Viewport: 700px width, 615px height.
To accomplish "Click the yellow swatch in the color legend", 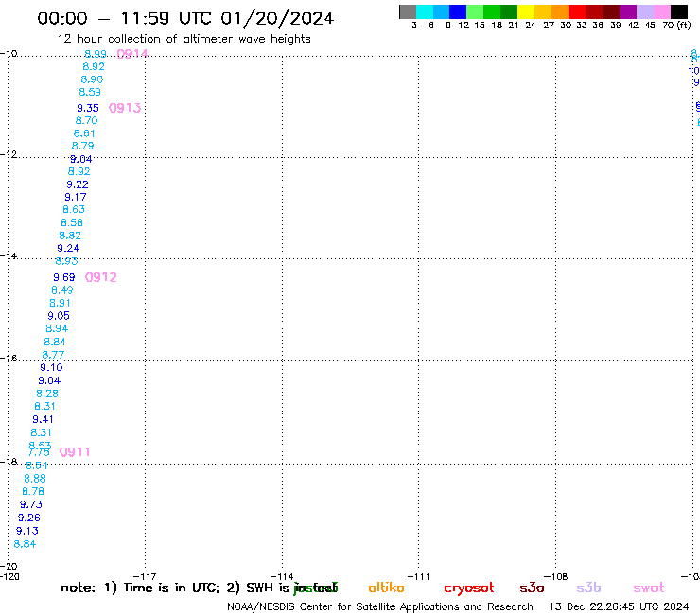I will coord(526,11).
